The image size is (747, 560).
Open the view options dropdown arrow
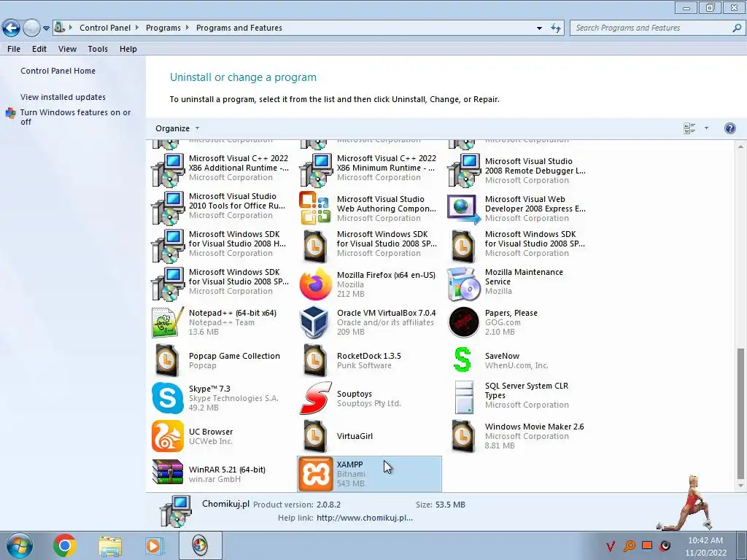click(706, 128)
